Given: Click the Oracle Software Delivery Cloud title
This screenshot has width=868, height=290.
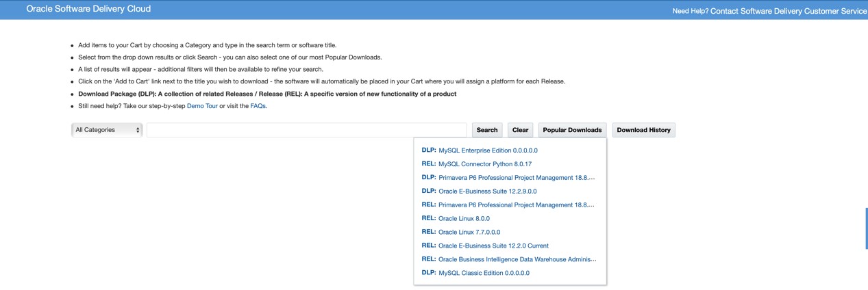Looking at the screenshot, I should (x=88, y=9).
